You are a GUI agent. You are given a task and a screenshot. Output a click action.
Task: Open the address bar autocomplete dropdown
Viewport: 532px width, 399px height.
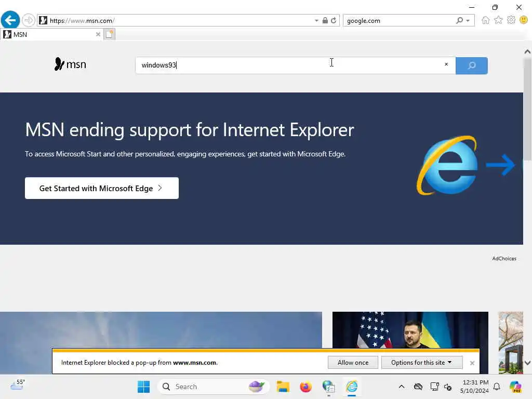coord(316,21)
